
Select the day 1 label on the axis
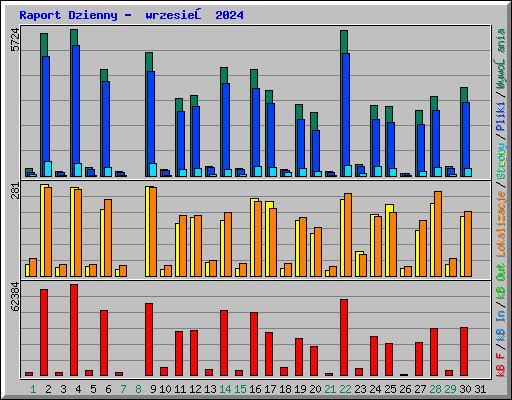pyautogui.click(x=33, y=389)
